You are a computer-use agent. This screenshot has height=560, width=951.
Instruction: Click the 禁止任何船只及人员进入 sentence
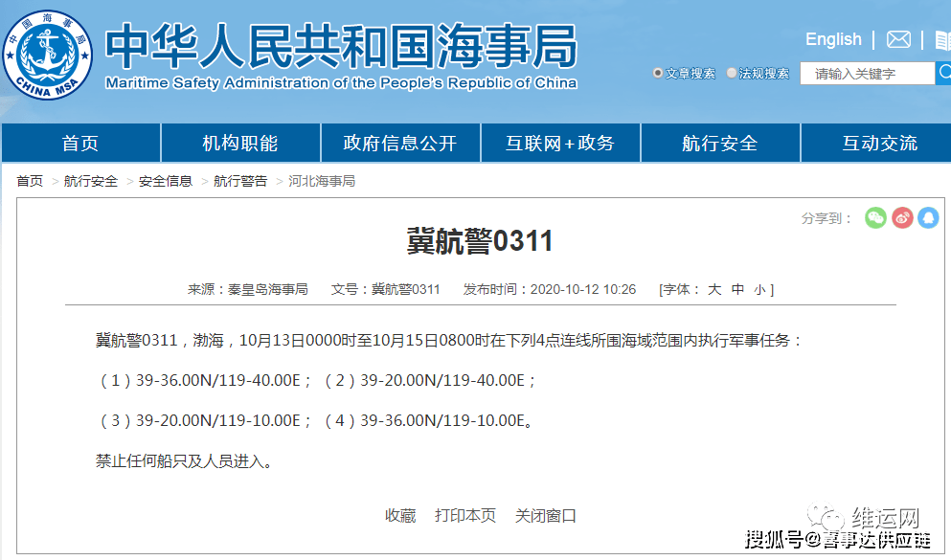184,461
